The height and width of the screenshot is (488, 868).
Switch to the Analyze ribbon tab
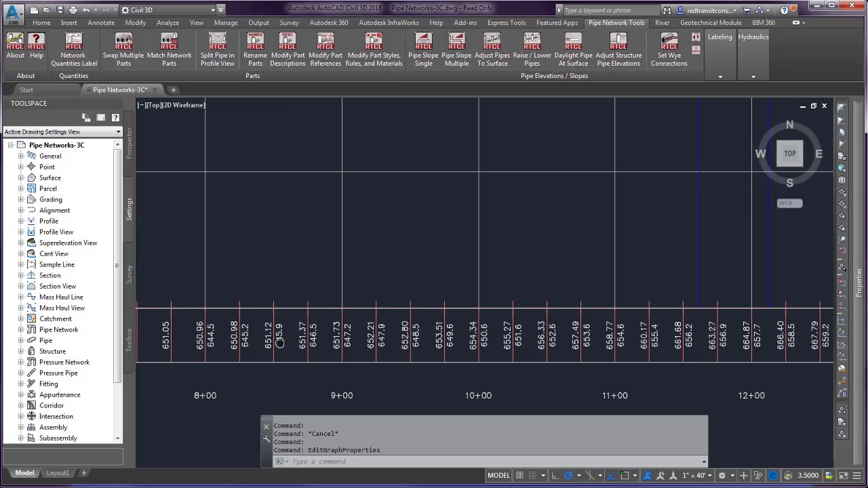click(167, 22)
